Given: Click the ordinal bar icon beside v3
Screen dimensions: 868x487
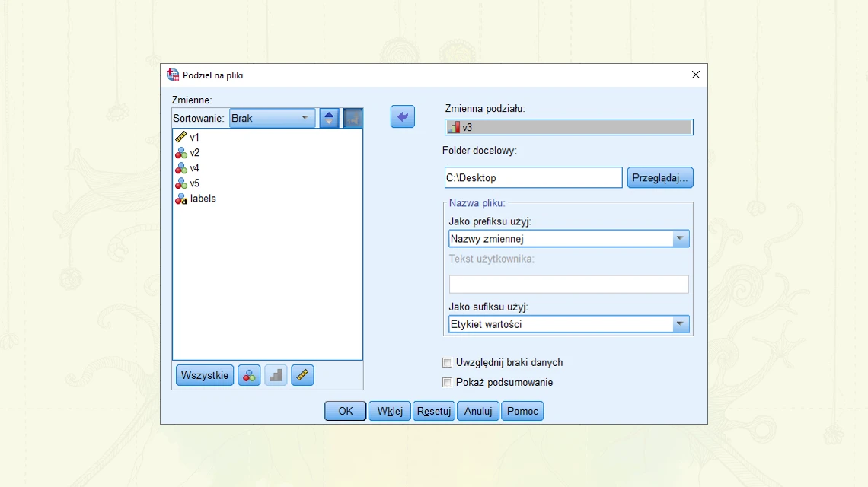Looking at the screenshot, I should click(454, 127).
